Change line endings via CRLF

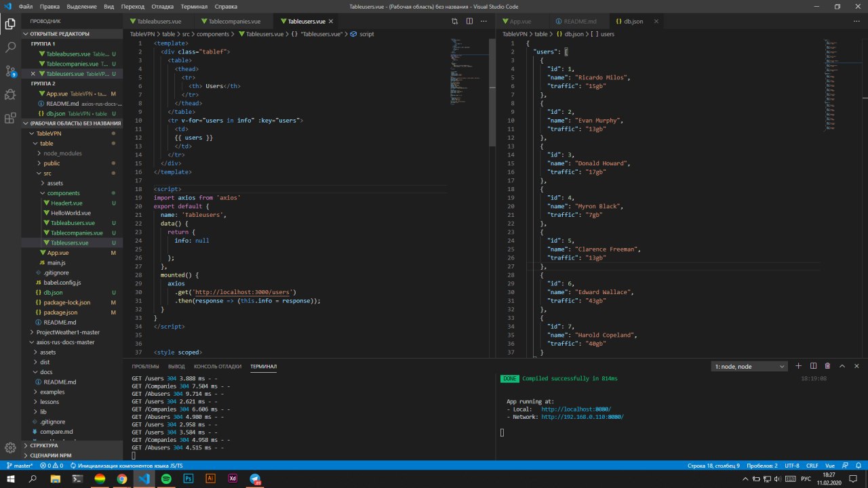pyautogui.click(x=813, y=466)
